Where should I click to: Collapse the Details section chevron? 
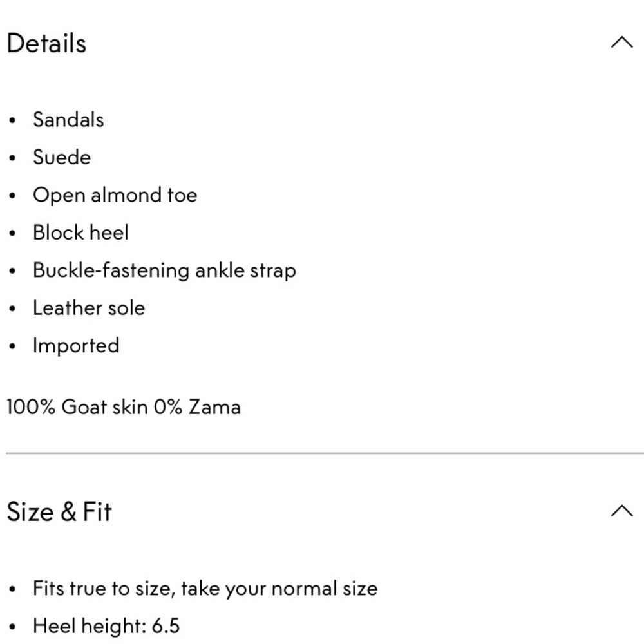[x=622, y=43]
